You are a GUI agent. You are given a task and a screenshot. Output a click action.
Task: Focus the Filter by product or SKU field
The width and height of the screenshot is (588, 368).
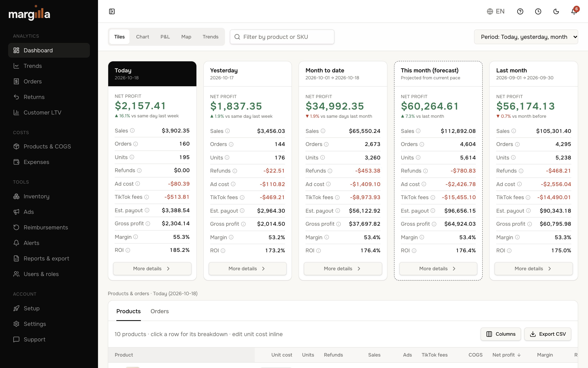(x=282, y=37)
